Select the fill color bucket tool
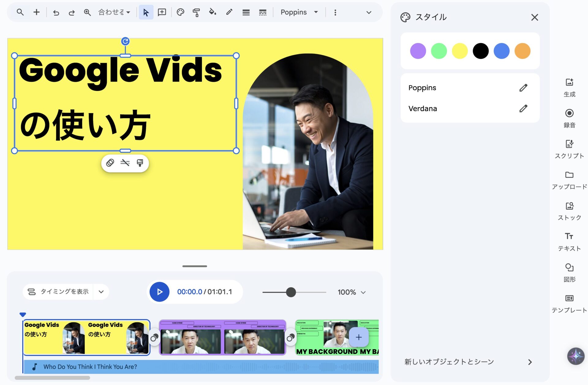Viewport: 588px width, 385px height. click(x=212, y=12)
